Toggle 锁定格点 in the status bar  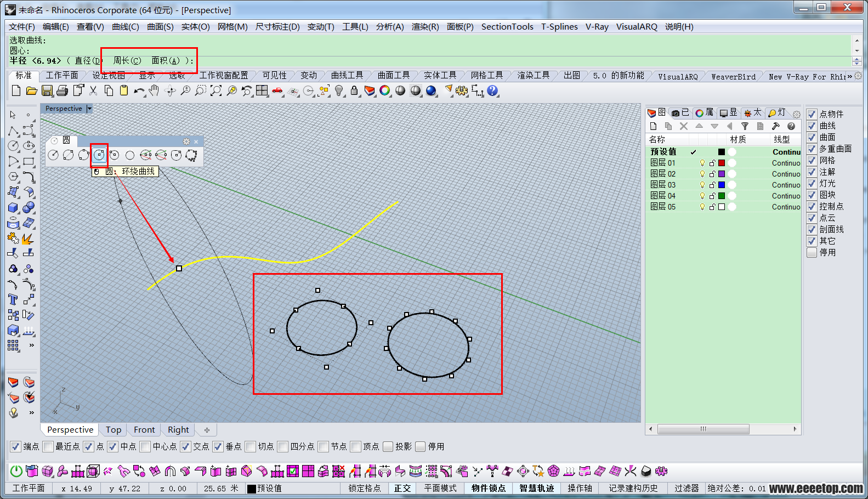click(x=365, y=488)
